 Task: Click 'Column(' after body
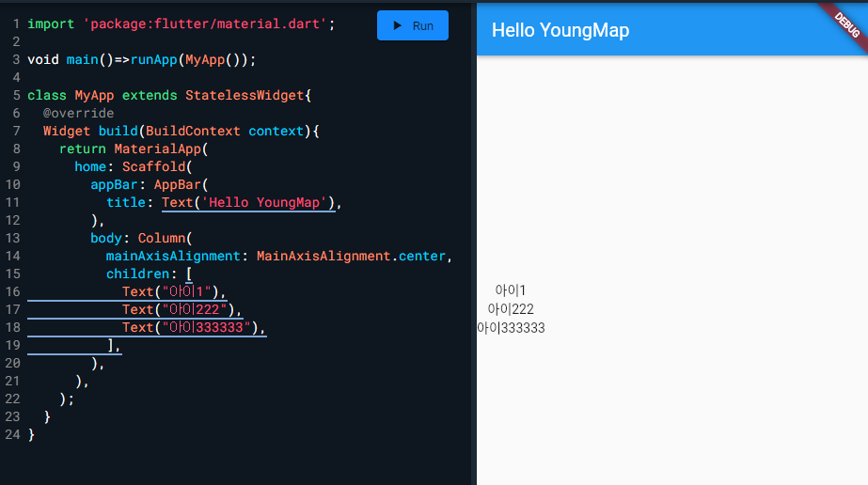pyautogui.click(x=165, y=239)
